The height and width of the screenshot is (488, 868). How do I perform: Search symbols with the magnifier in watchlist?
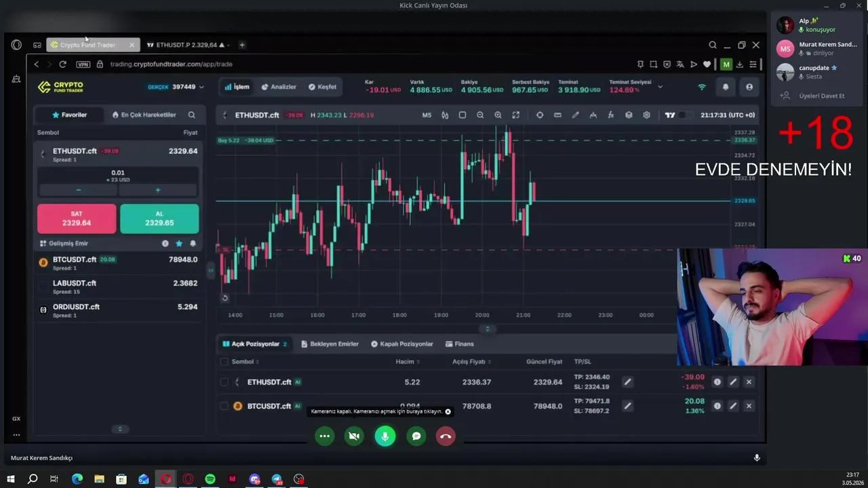192,115
